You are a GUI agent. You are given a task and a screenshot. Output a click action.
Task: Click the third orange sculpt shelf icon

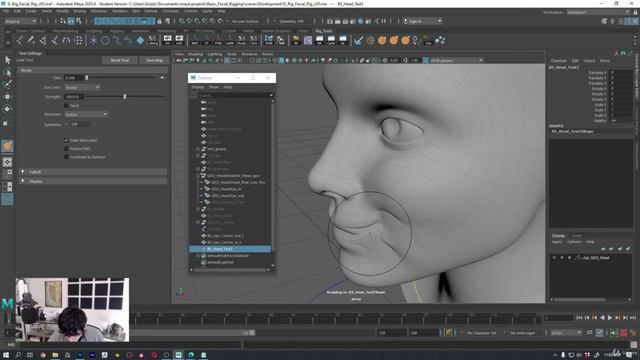[405, 40]
